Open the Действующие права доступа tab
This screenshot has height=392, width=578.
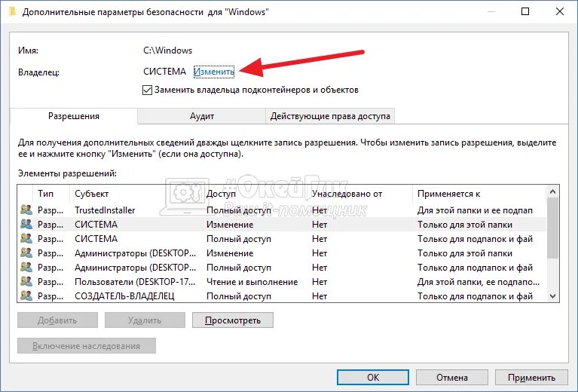(330, 116)
